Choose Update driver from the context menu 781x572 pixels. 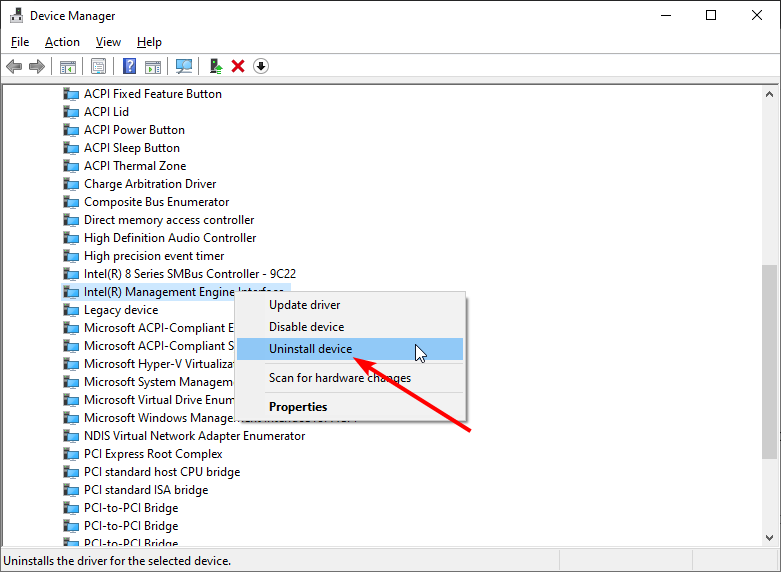point(350,305)
